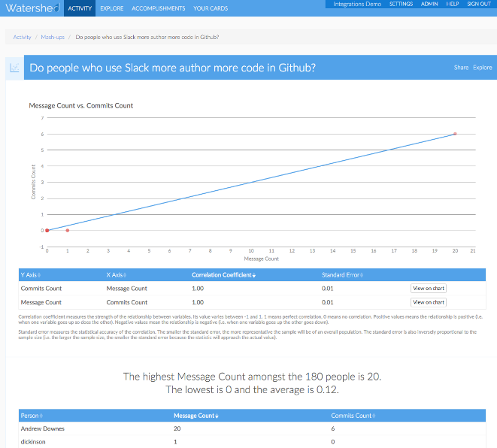Image resolution: width=497 pixels, height=448 pixels.
Task: Sort the Message Count column in people table
Action: [196, 416]
